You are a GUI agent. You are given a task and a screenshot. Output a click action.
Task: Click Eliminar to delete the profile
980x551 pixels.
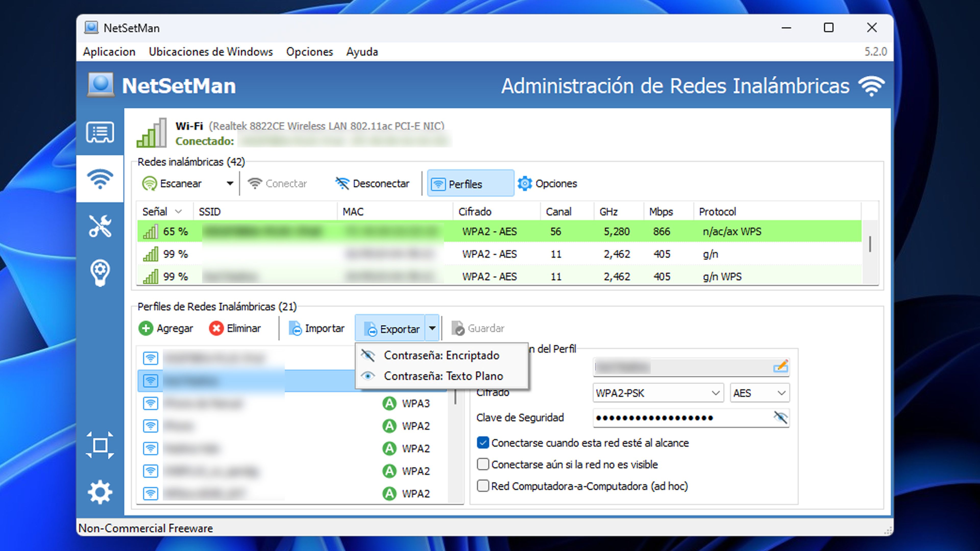(235, 328)
